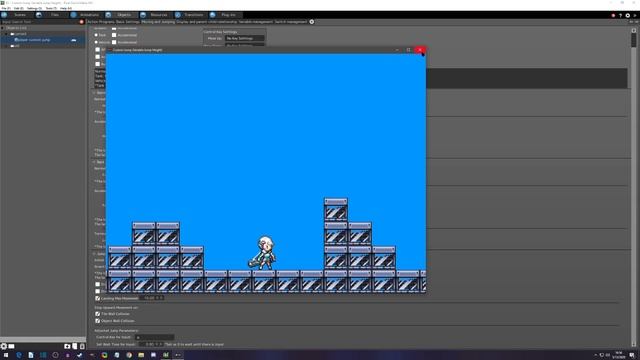Open Microsoft Edge from the taskbar
Screen dimensions: 640x360
click(18, 355)
